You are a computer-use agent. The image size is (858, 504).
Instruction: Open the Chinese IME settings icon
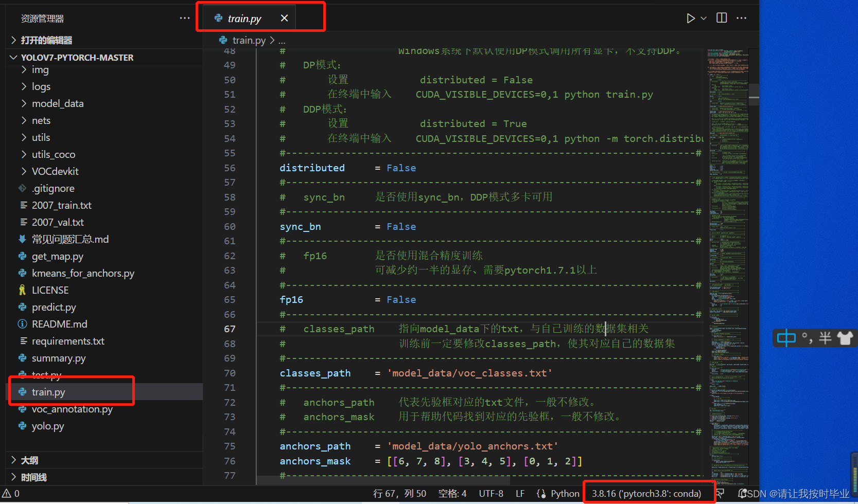[846, 338]
